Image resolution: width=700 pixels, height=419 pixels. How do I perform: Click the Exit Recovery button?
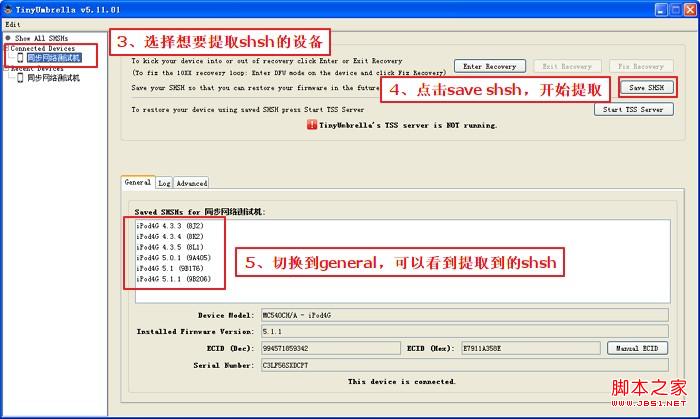(567, 66)
